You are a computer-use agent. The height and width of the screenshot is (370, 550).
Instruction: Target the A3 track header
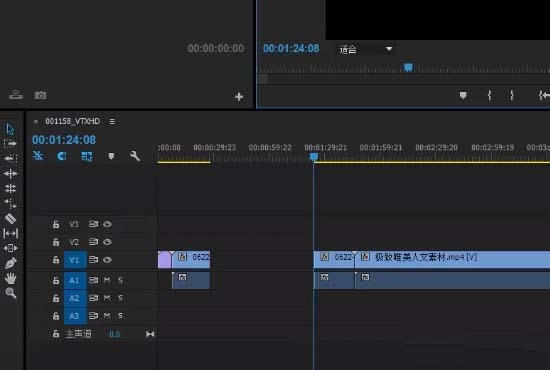(75, 316)
